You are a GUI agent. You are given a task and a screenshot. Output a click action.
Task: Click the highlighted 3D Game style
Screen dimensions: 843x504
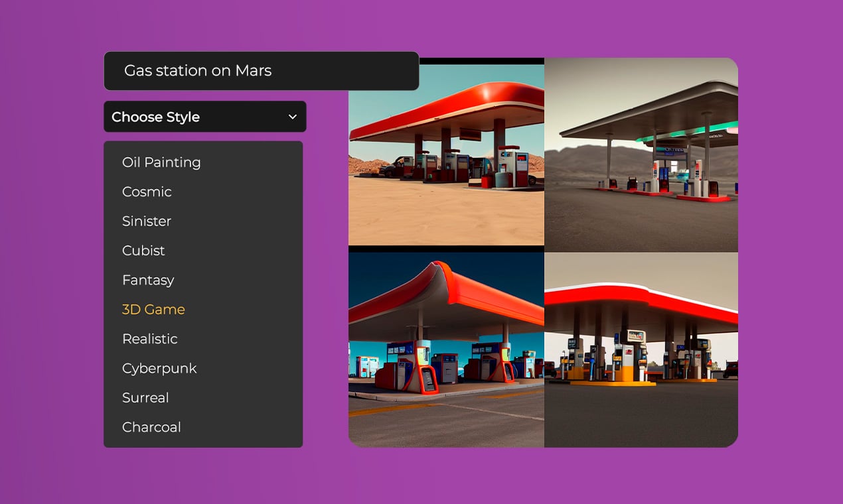tap(153, 309)
